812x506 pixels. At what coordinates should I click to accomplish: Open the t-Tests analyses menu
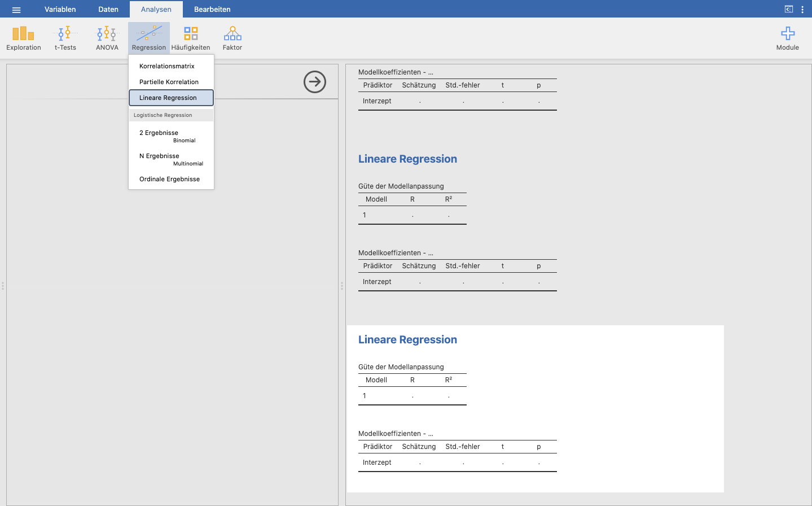pyautogui.click(x=65, y=38)
